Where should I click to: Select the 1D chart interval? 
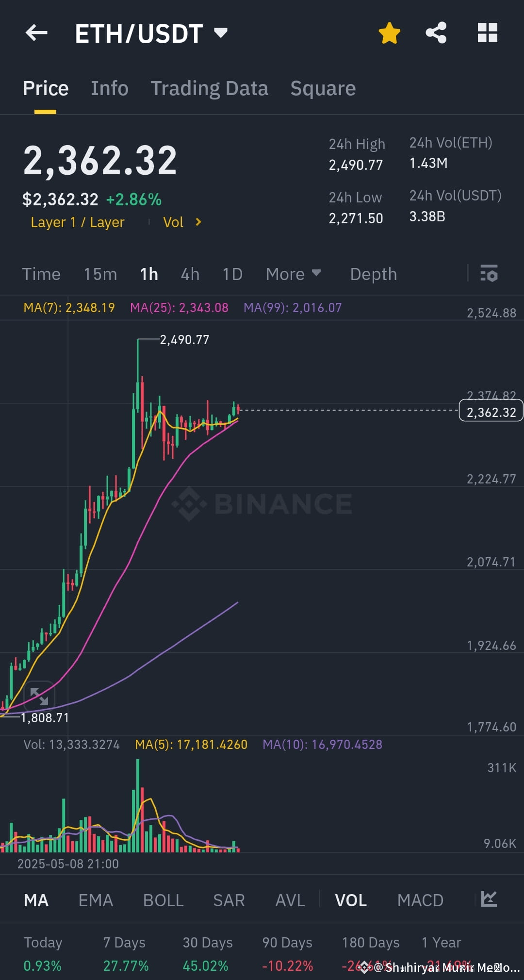point(232,274)
